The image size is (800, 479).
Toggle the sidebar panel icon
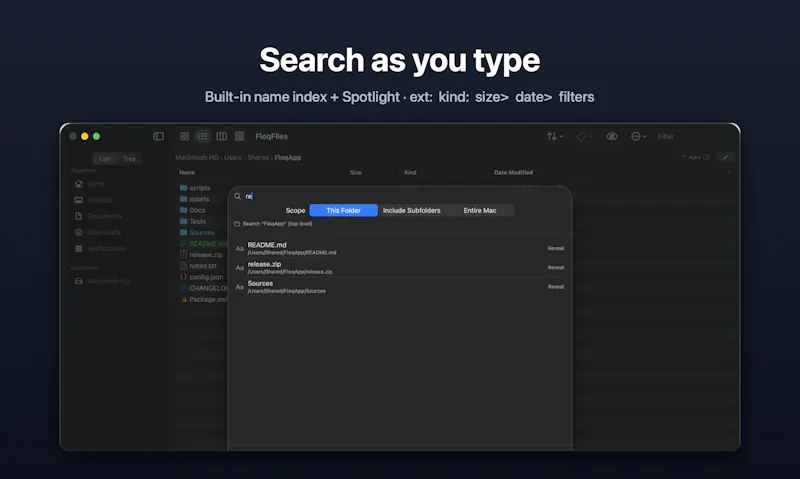click(x=158, y=136)
